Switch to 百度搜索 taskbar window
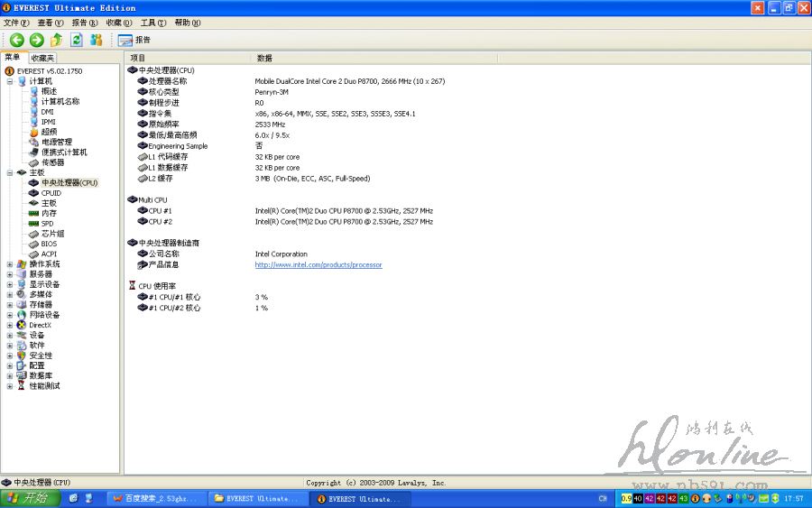 pos(156,499)
